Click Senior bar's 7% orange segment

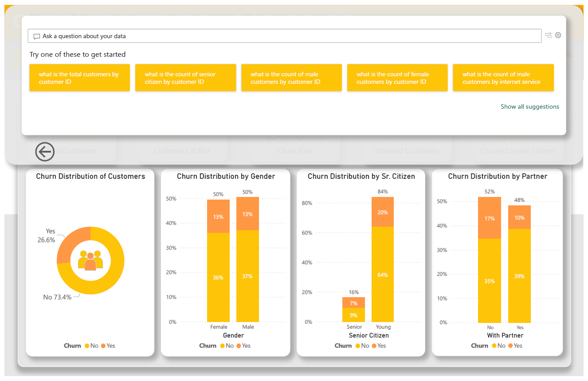pyautogui.click(x=353, y=302)
